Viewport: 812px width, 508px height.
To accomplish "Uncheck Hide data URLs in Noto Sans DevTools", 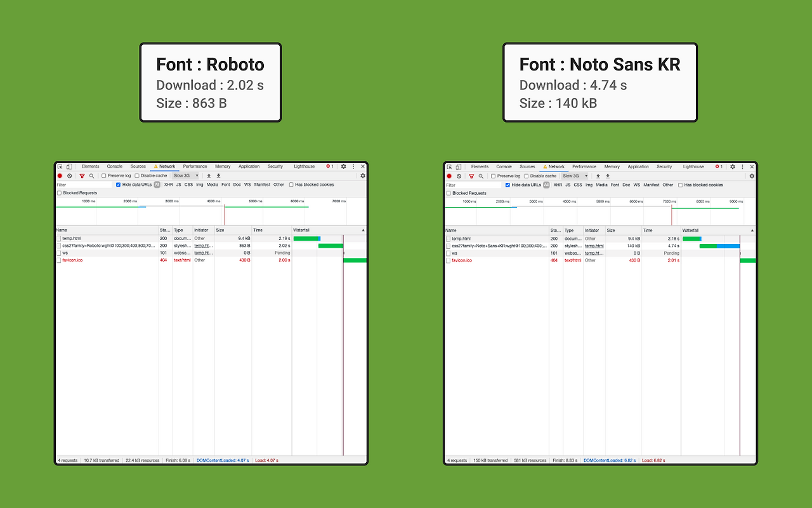I will pyautogui.click(x=507, y=185).
